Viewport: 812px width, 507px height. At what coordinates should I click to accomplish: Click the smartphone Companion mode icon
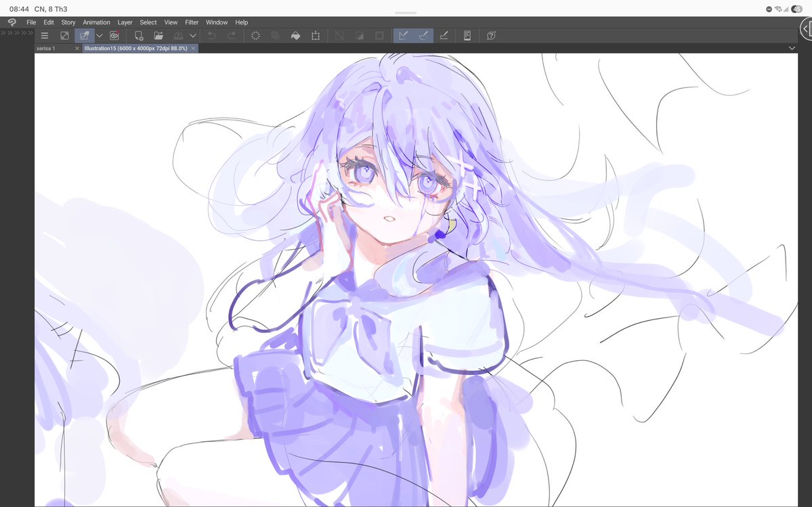click(467, 36)
